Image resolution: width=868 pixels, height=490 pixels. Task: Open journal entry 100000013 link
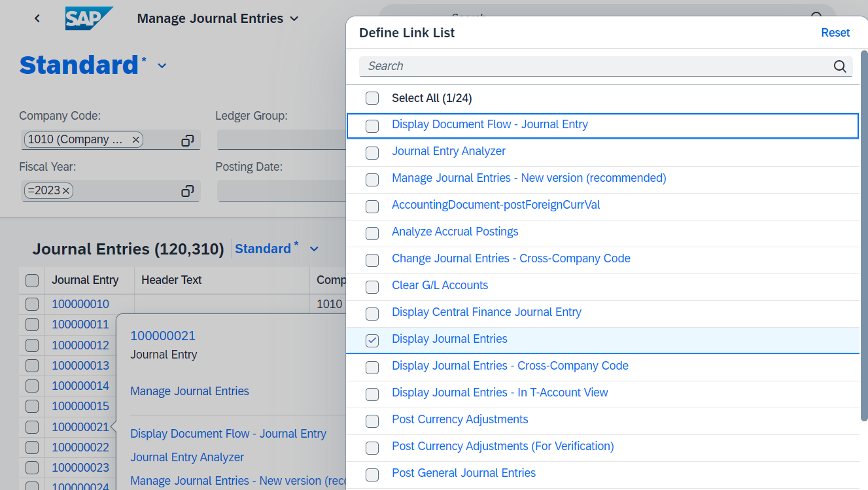coord(80,366)
